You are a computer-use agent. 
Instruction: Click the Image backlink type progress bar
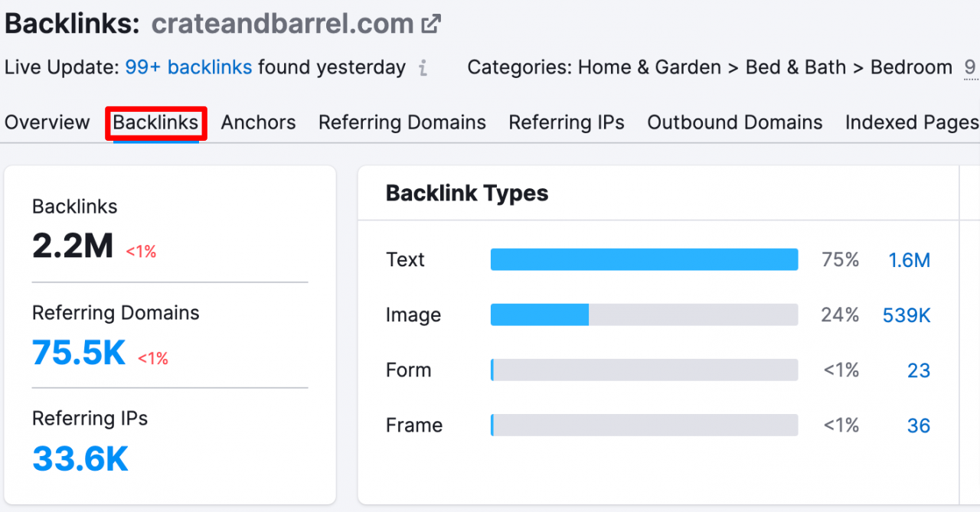click(645, 315)
